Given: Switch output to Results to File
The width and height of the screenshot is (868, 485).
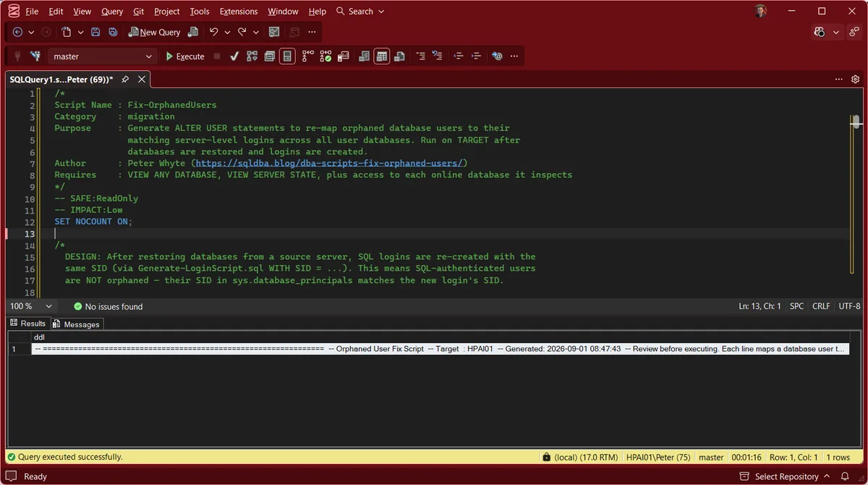Looking at the screenshot, I should (x=399, y=56).
